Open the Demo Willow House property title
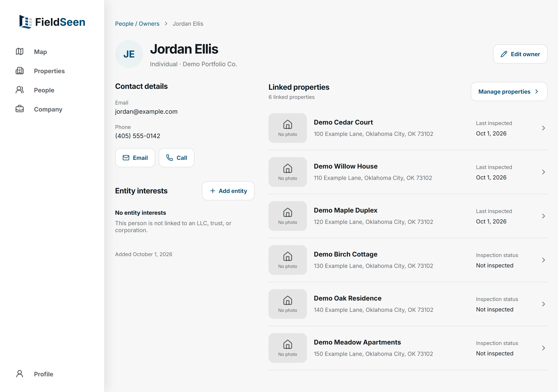Viewport: 558px width, 392px height. [346, 166]
